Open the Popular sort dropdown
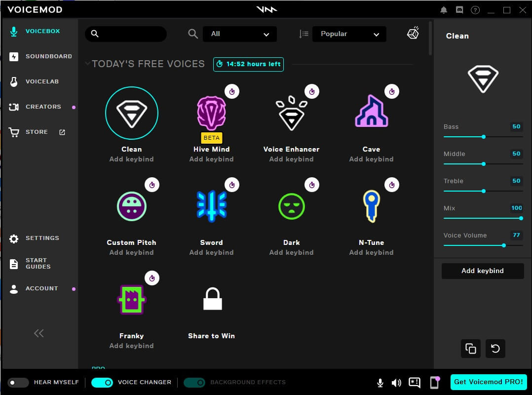 point(349,34)
